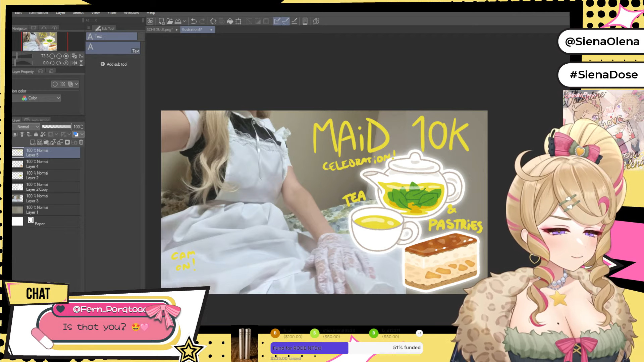Click Add sub tool button
644x362 pixels.
pos(114,64)
